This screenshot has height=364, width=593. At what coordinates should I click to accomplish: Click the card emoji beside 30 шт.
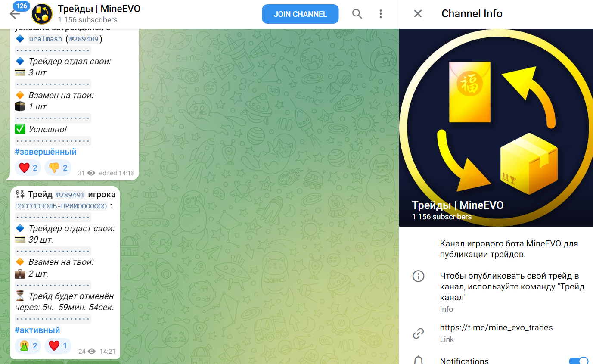pyautogui.click(x=20, y=240)
